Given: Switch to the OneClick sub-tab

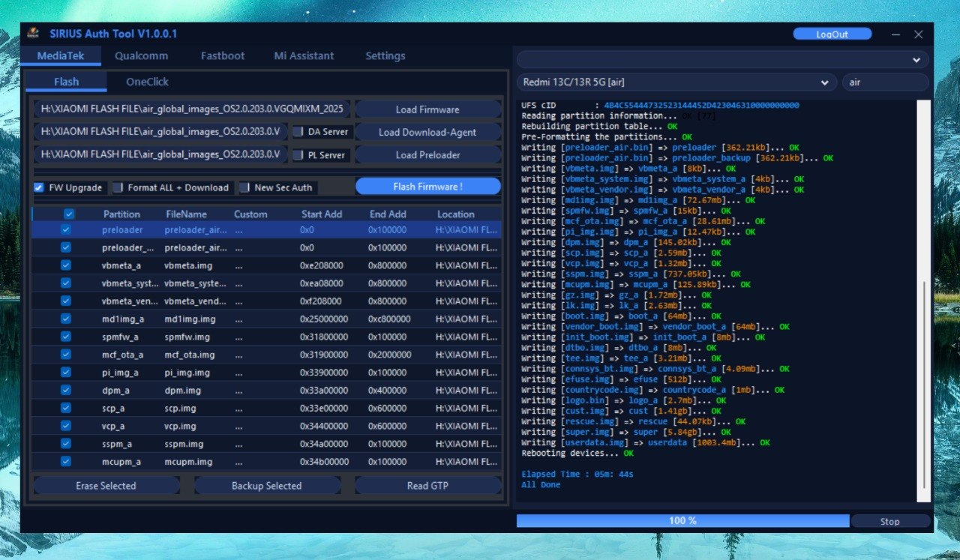Looking at the screenshot, I should 147,82.
